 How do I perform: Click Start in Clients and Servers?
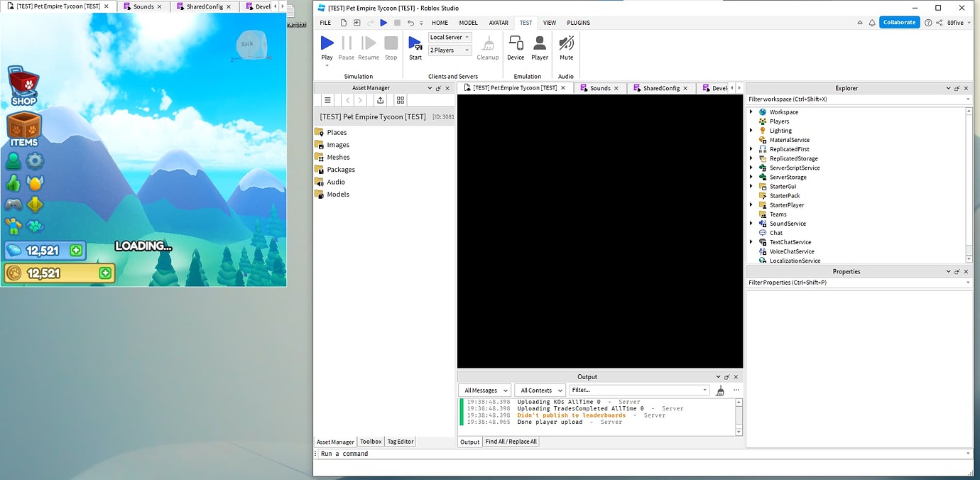click(x=415, y=48)
